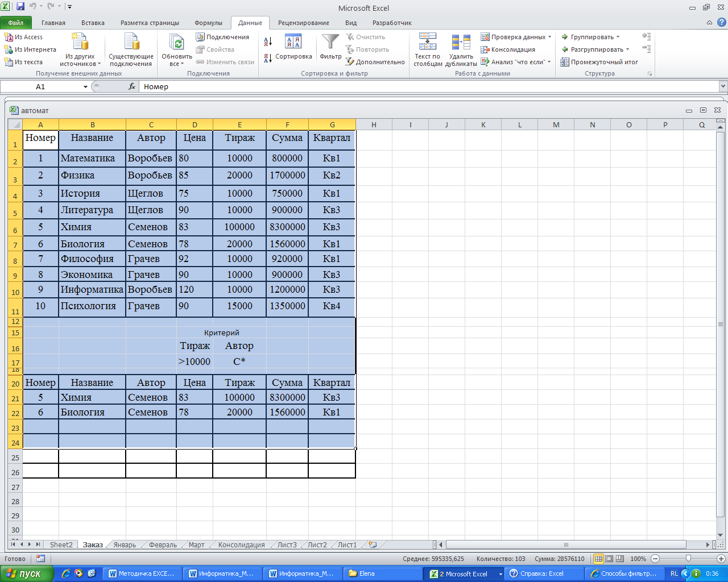
Task: Open Existing Connections (Существующие подключения)
Action: pos(131,50)
